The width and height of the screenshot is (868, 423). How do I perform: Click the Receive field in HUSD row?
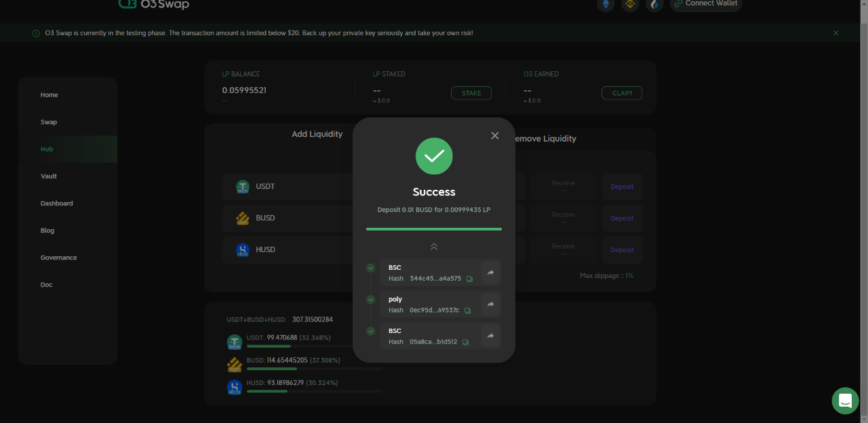coord(563,250)
